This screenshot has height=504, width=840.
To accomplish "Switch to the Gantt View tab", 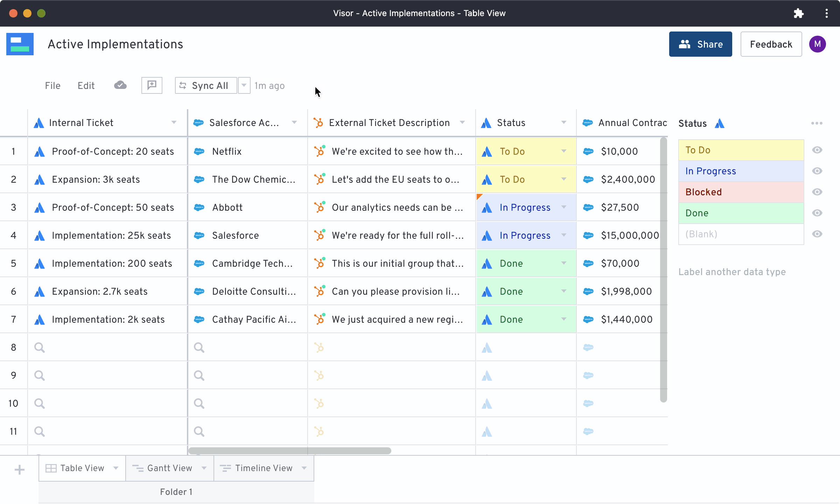I will (169, 468).
